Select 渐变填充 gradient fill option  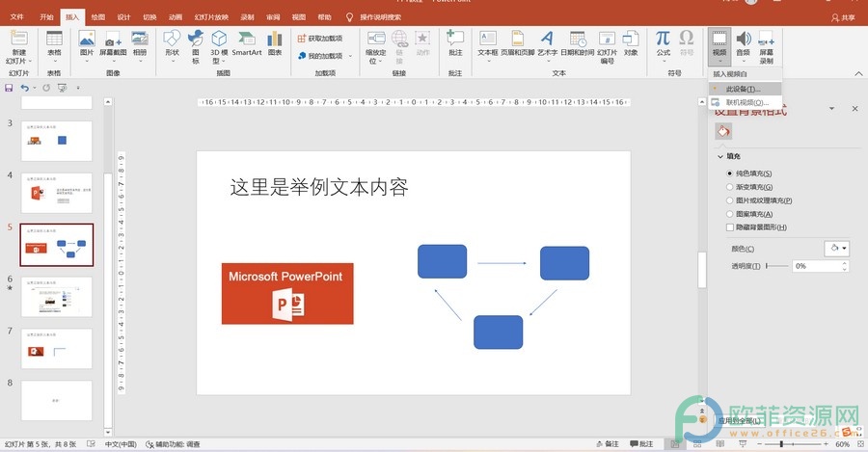750,187
